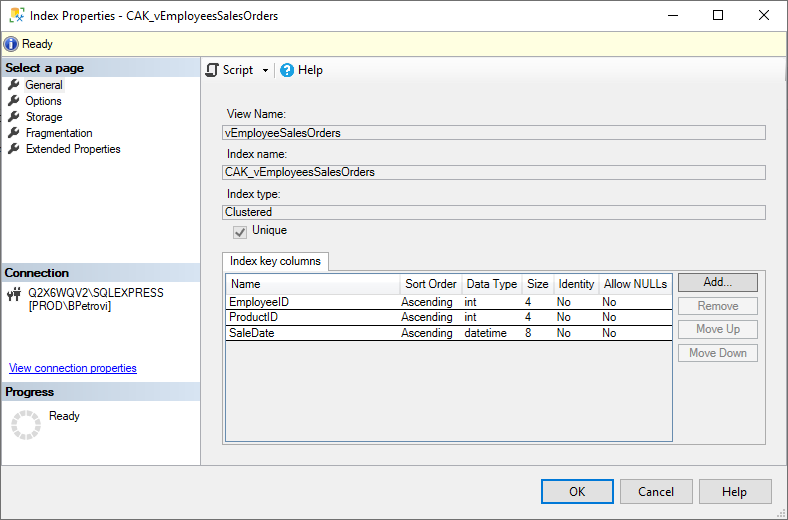Maximize the Index Properties window
The image size is (788, 520).
point(718,15)
